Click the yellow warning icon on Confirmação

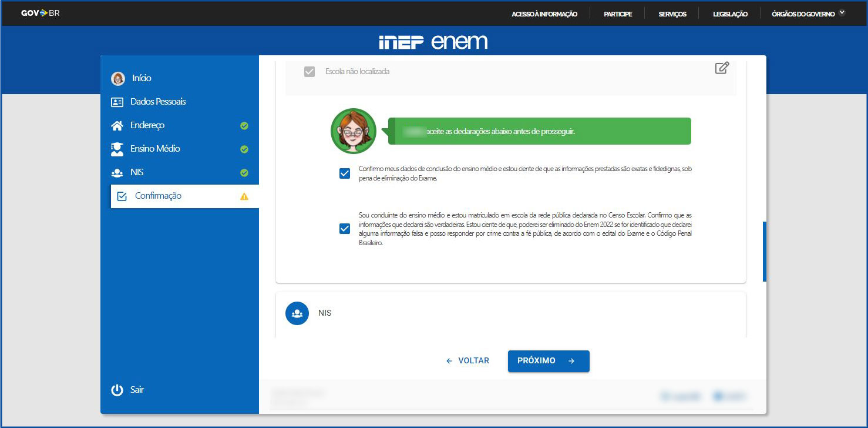tap(244, 196)
